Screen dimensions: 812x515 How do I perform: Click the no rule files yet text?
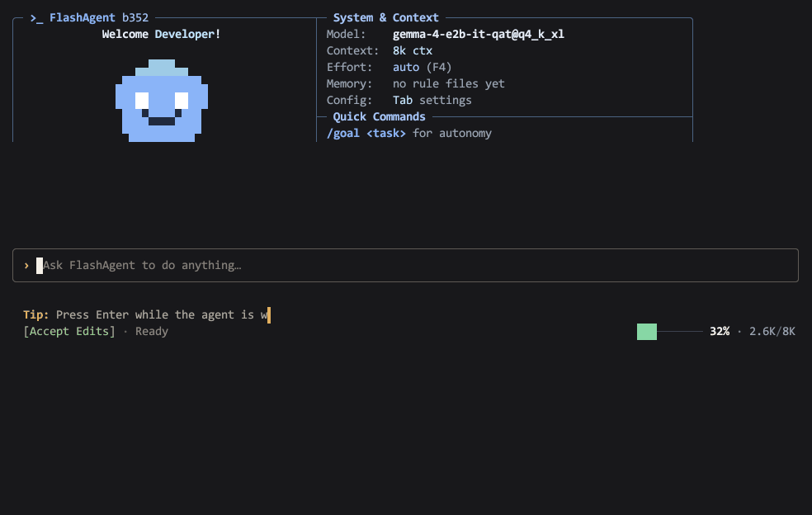[x=448, y=84]
